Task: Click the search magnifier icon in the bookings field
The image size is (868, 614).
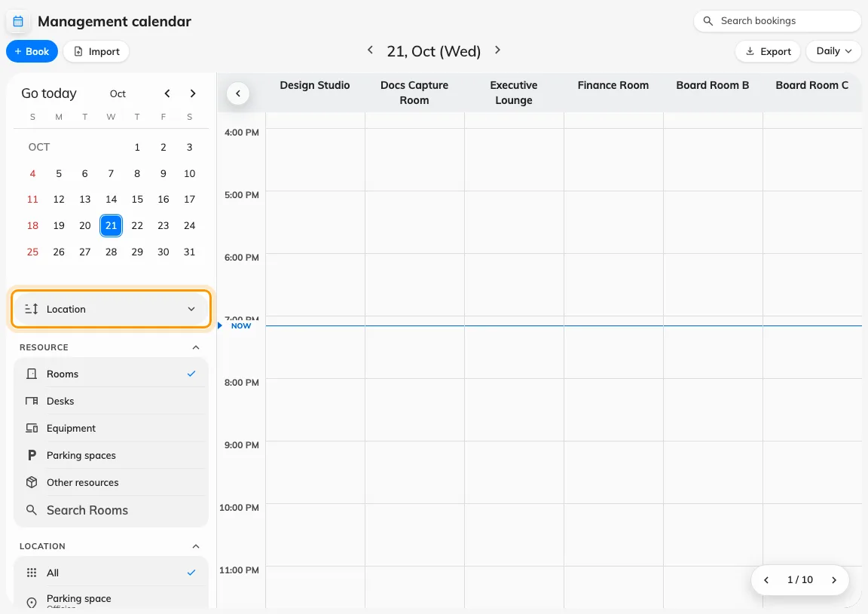Action: (708, 21)
